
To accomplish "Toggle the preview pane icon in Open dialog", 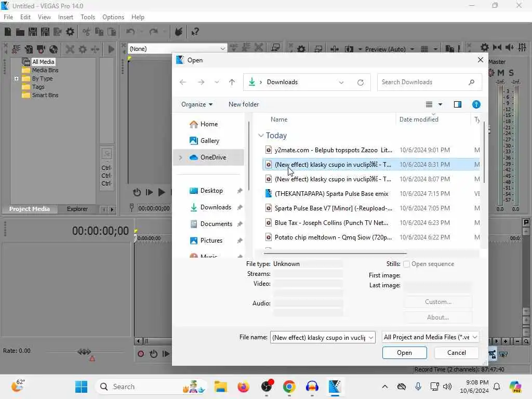I will point(457,104).
